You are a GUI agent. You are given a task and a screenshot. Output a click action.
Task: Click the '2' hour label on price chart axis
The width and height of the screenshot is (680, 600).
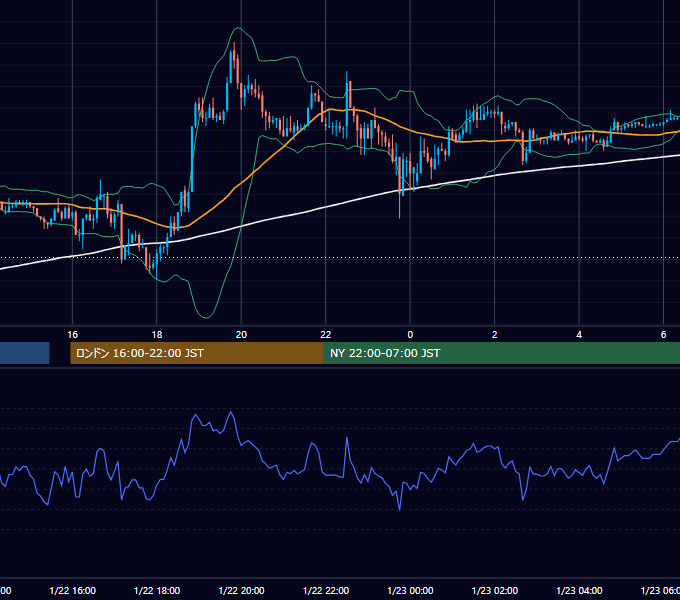click(494, 335)
